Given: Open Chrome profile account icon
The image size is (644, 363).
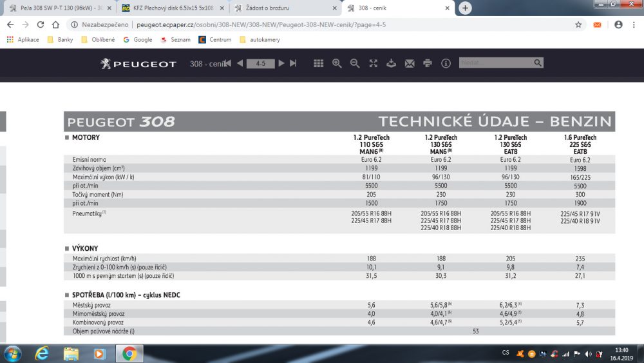Looking at the screenshot, I should (618, 25).
